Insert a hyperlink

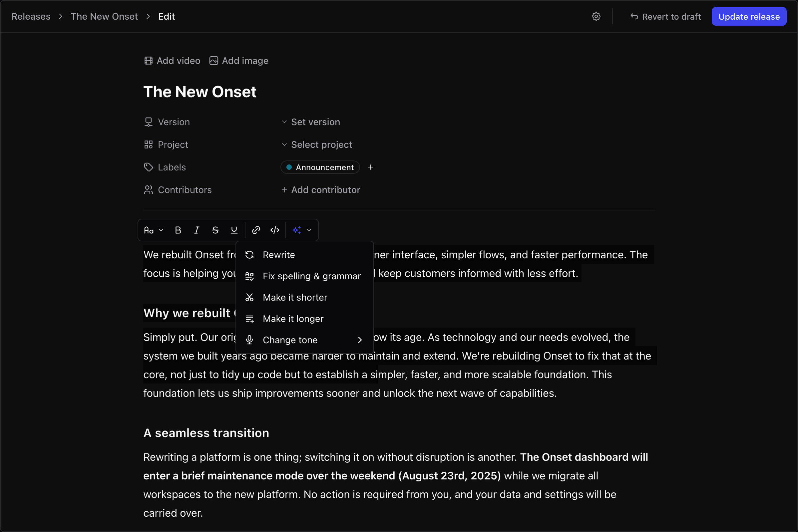[256, 230]
